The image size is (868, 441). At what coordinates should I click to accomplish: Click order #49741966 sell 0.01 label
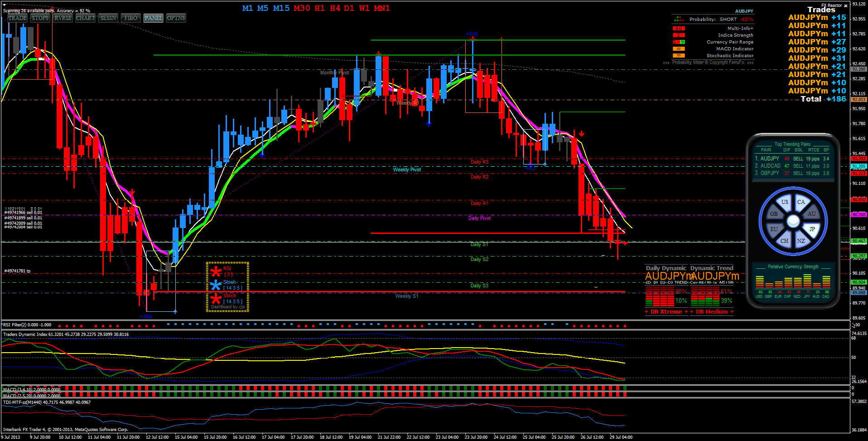pos(23,213)
